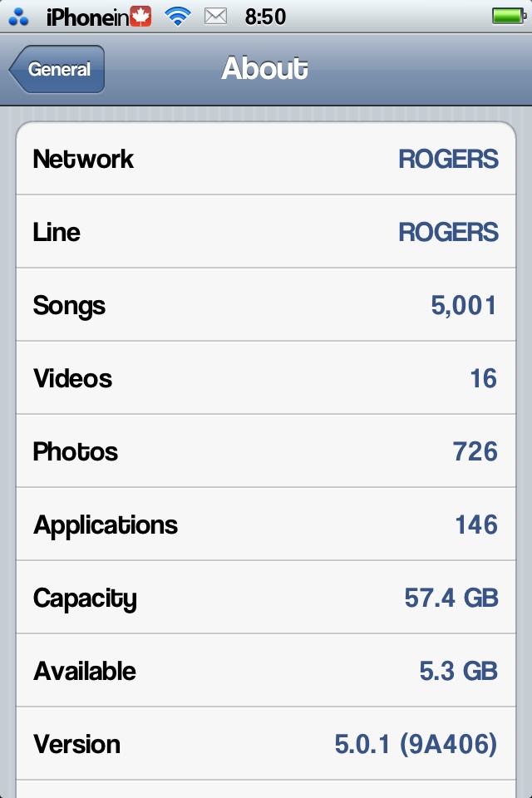Screen dimensions: 532x798
Task: Tap the 5.3 GB Available value
Action: point(459,671)
